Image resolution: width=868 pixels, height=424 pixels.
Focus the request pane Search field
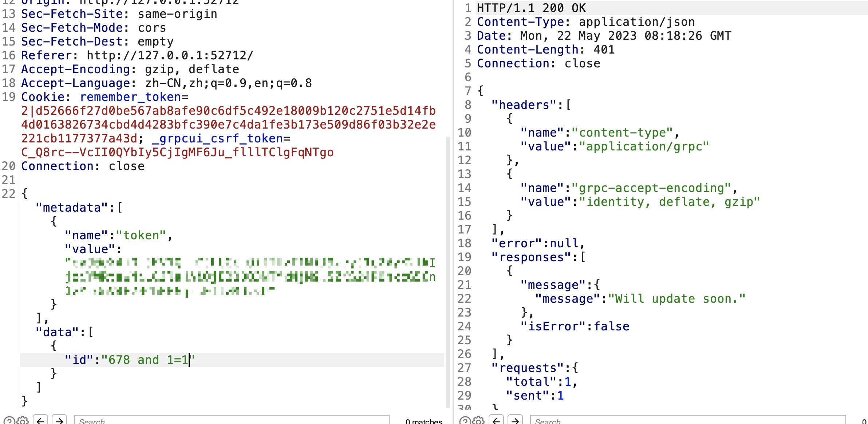232,421
